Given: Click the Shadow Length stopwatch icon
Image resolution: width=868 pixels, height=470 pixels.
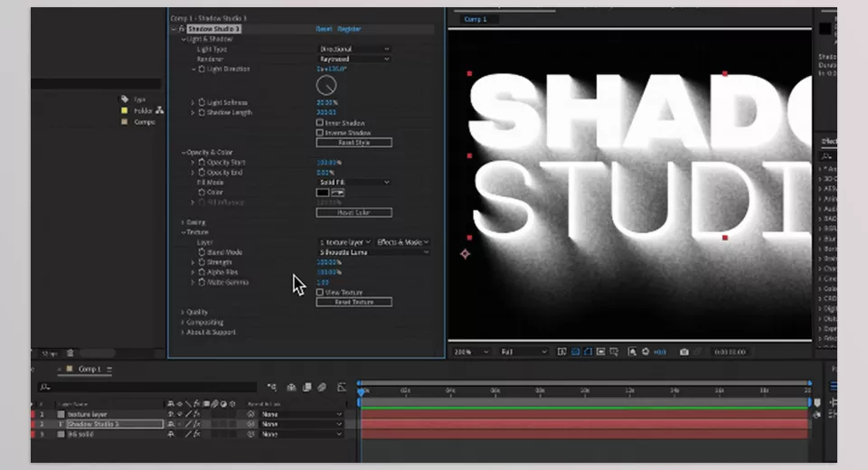Looking at the screenshot, I should tap(202, 112).
